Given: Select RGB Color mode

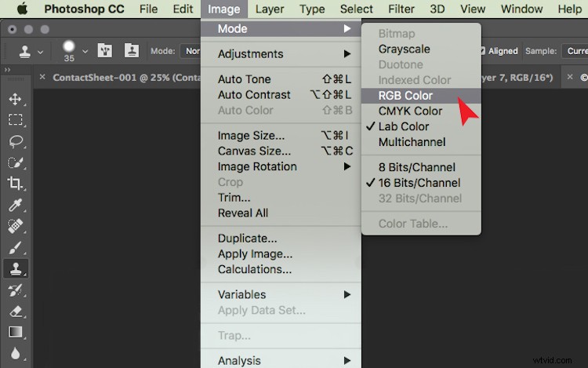Looking at the screenshot, I should [421, 96].
